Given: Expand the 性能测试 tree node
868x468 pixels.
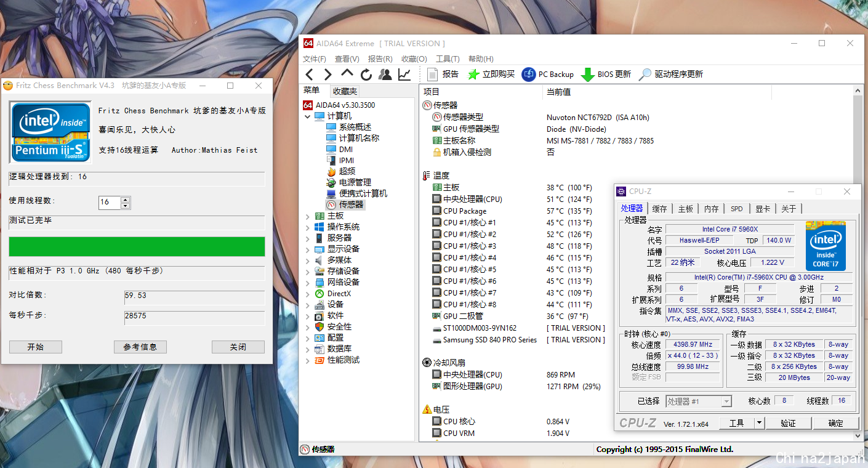Looking at the screenshot, I should click(x=308, y=360).
